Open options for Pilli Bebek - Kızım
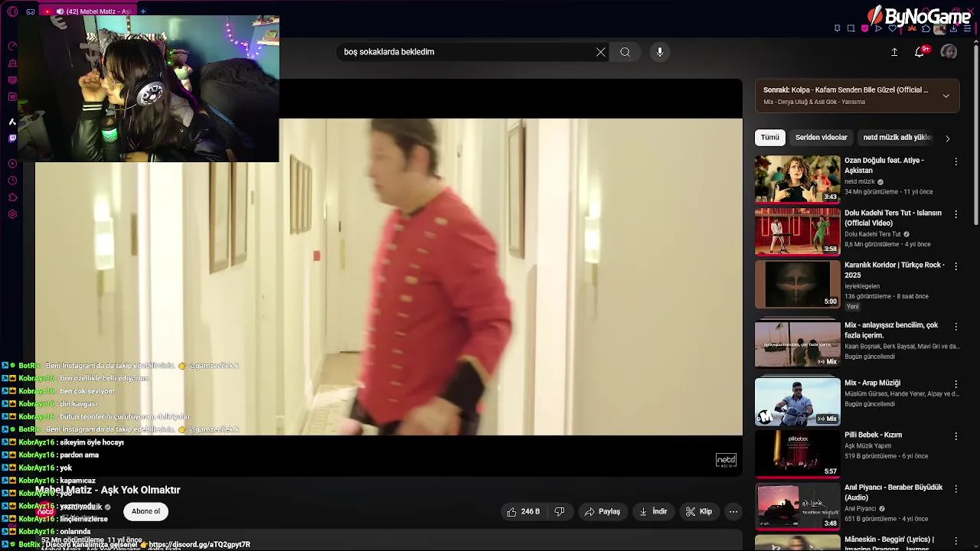The width and height of the screenshot is (980, 551). point(955,436)
